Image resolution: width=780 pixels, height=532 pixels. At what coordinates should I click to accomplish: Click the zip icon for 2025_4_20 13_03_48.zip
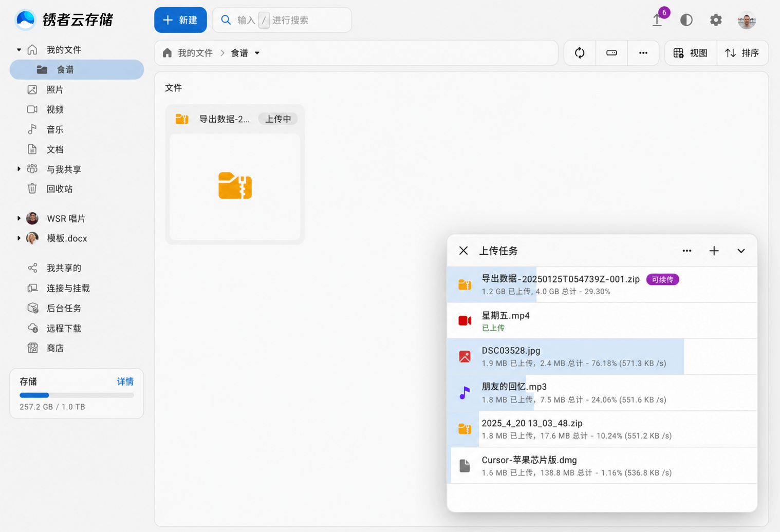pos(465,429)
